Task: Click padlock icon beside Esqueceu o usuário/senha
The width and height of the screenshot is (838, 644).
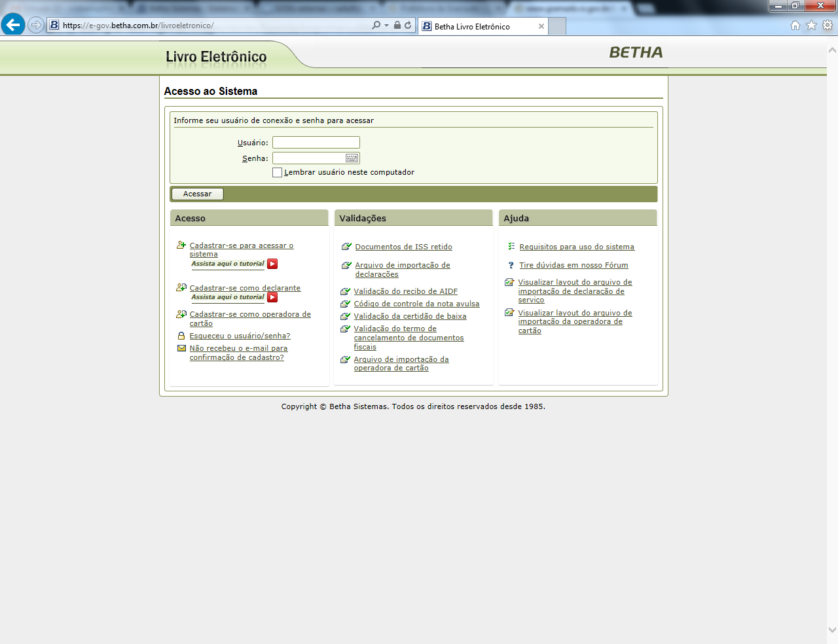Action: pos(181,336)
